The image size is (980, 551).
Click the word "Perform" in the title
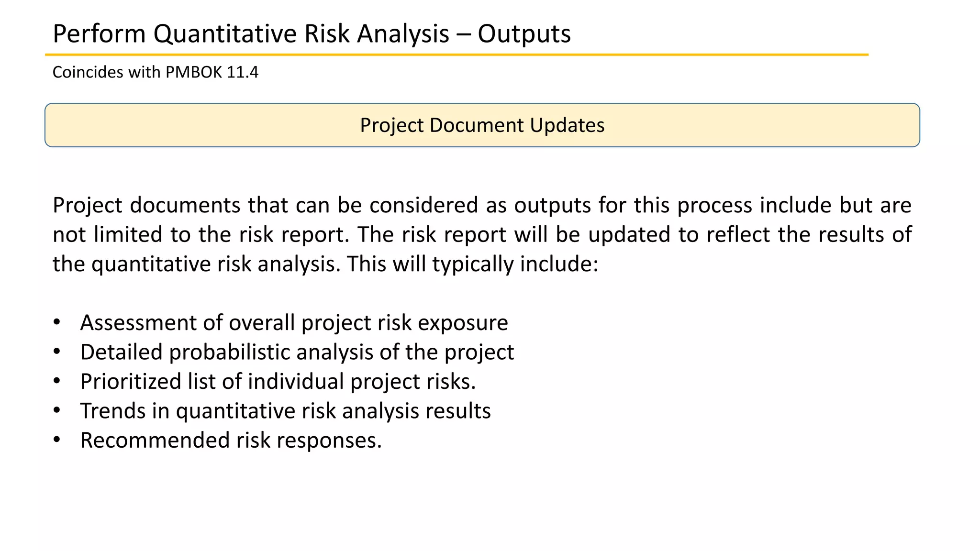click(x=99, y=34)
